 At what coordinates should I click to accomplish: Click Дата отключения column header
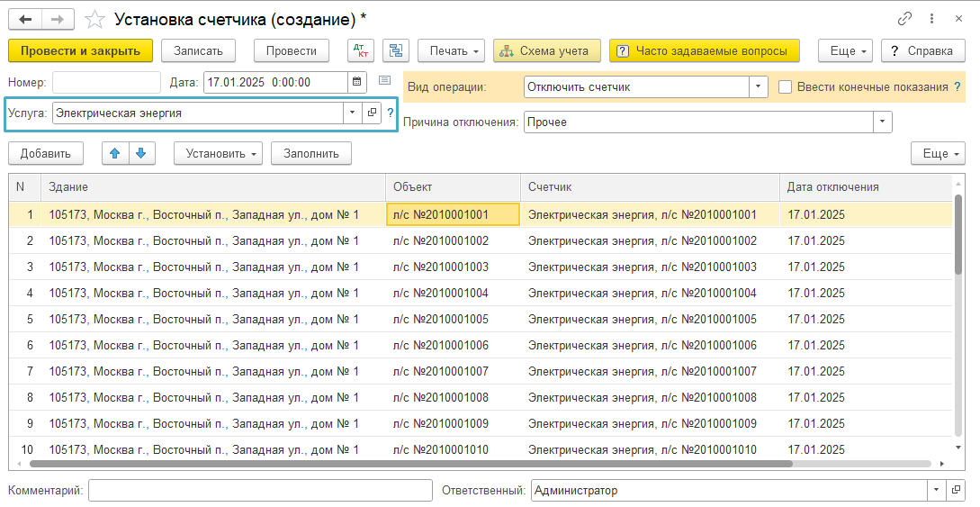pos(866,187)
